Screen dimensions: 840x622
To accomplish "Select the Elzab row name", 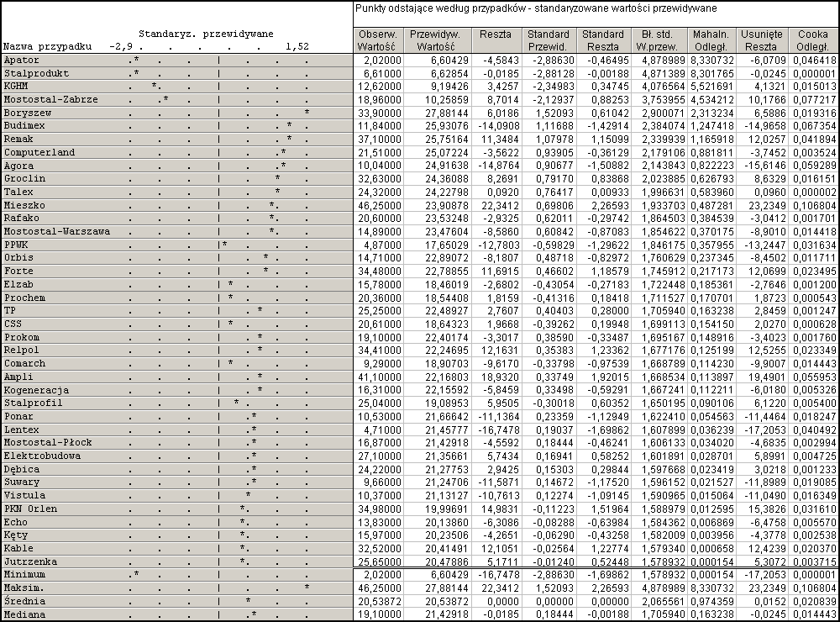I will coord(18,285).
